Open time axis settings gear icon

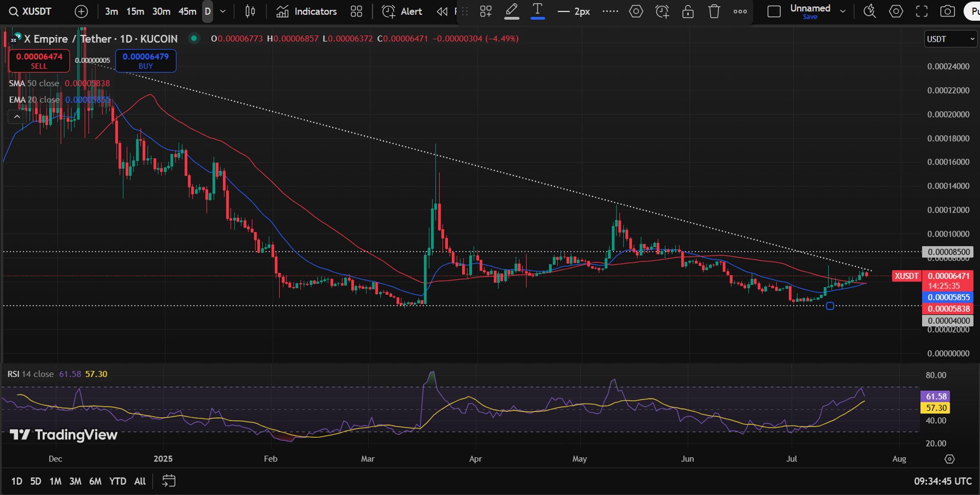click(950, 459)
